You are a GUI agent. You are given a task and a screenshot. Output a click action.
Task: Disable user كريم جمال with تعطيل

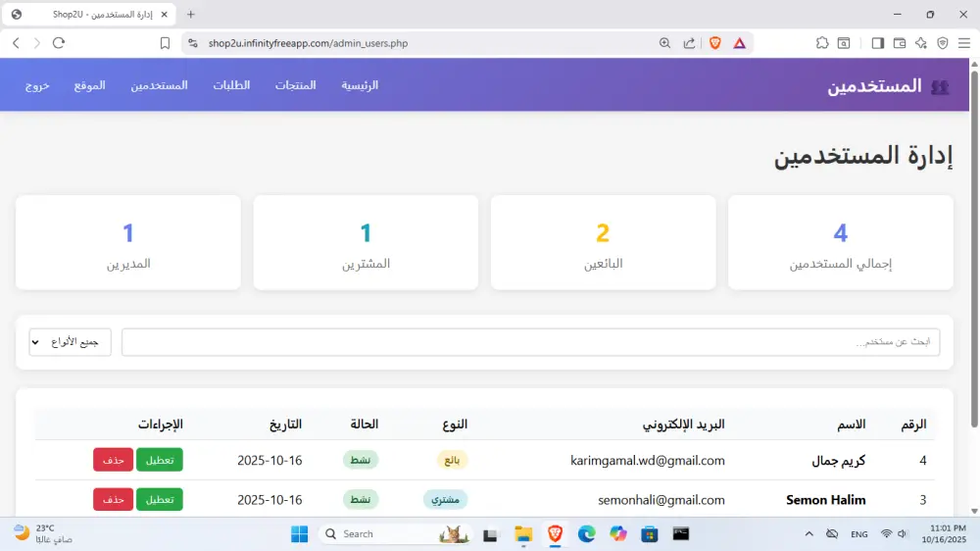(x=160, y=460)
